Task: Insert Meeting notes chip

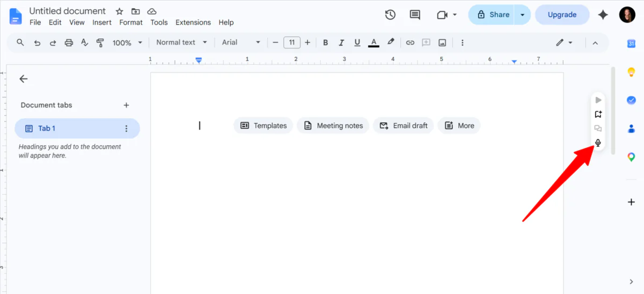Action: click(x=333, y=126)
